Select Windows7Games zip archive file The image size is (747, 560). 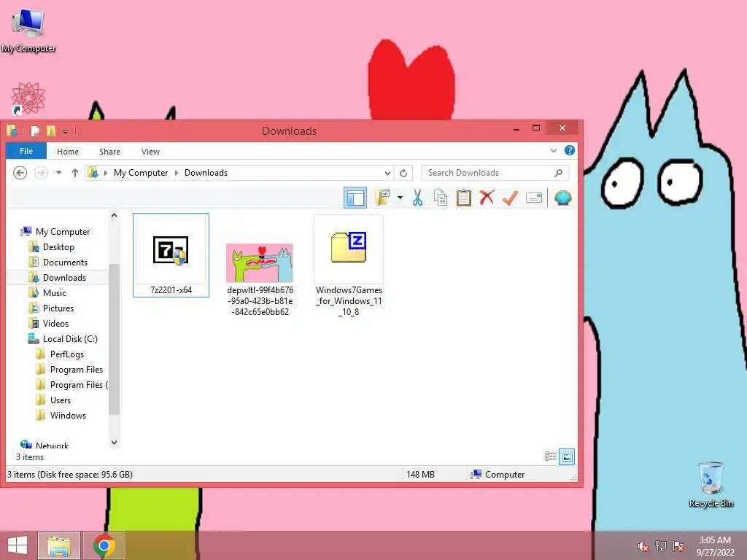click(349, 267)
